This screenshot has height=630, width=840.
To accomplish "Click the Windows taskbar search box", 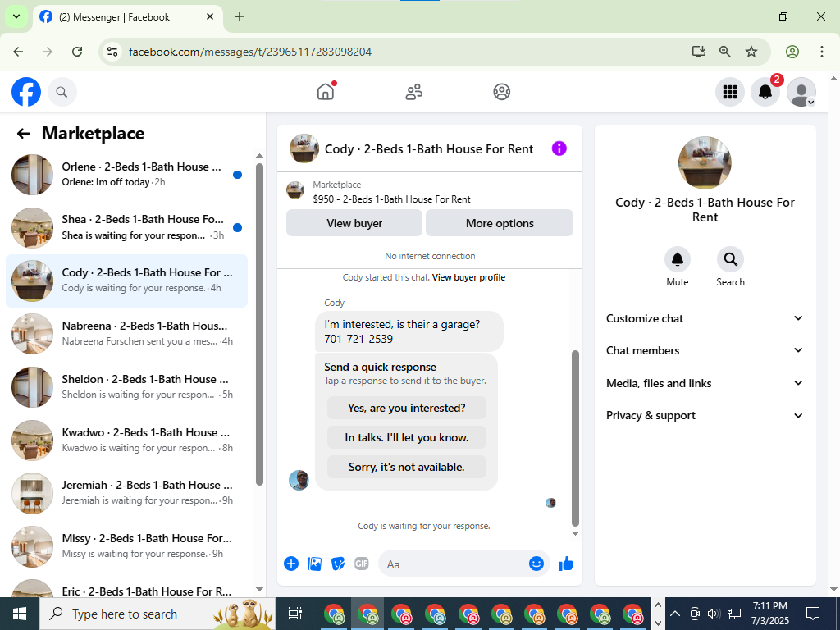I will (x=157, y=614).
